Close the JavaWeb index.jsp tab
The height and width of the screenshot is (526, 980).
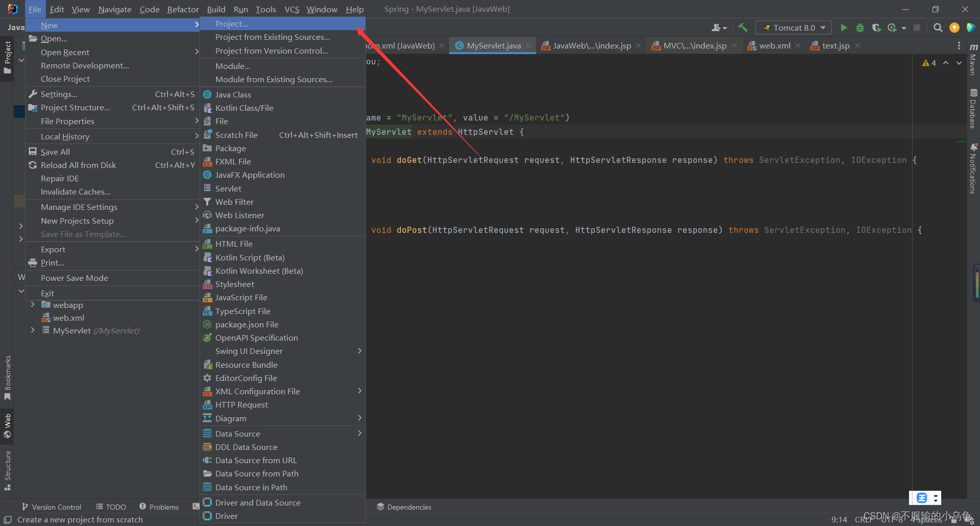click(x=639, y=45)
